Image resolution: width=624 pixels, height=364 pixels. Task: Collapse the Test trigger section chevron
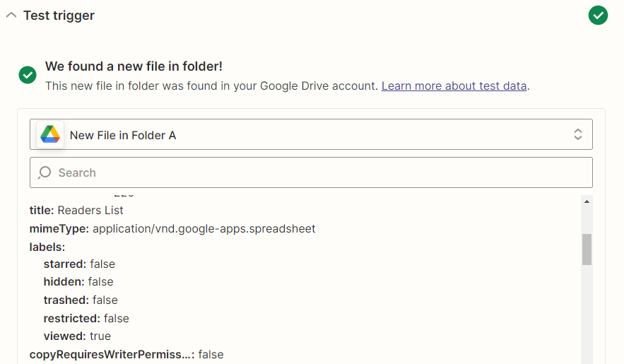click(x=11, y=16)
